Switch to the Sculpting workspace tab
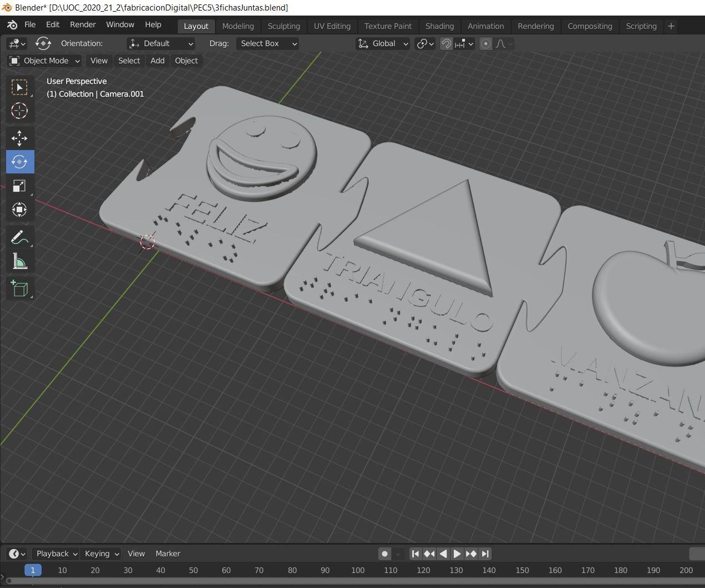 (283, 26)
